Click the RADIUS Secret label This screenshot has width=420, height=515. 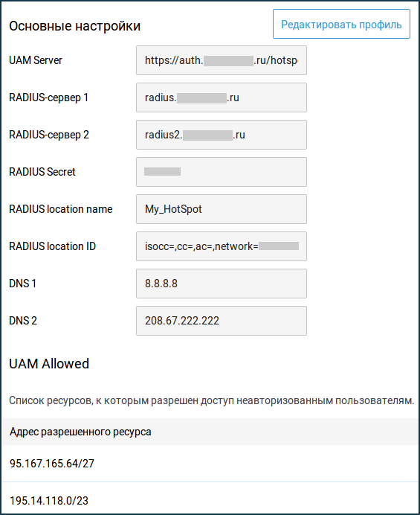coord(42,172)
